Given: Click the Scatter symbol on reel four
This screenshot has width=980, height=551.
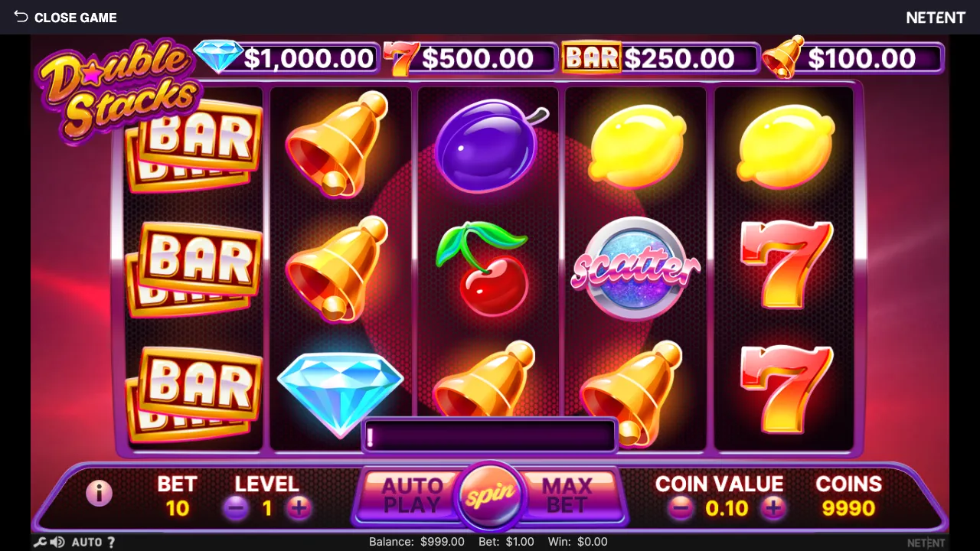Looking at the screenshot, I should [x=635, y=267].
